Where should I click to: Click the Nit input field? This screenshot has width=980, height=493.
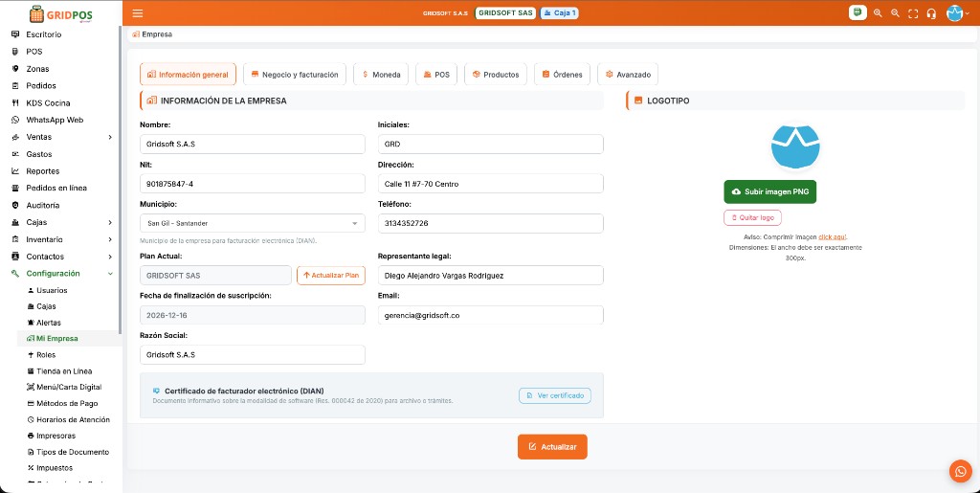[253, 185]
